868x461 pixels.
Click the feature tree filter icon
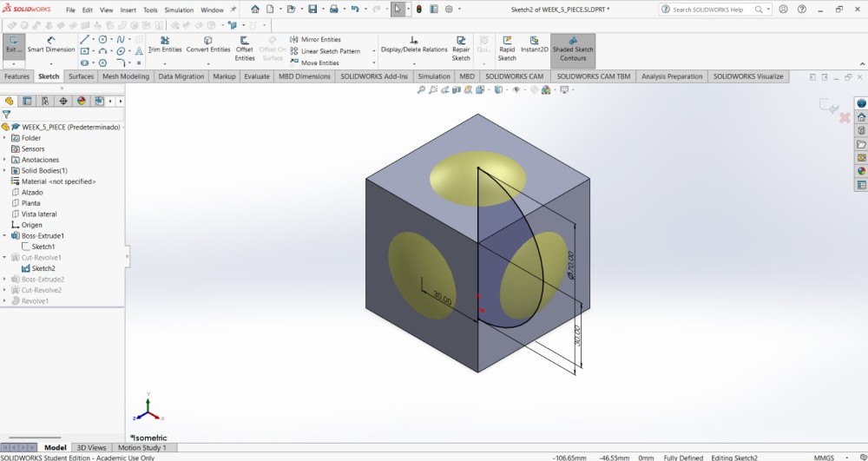click(6, 115)
